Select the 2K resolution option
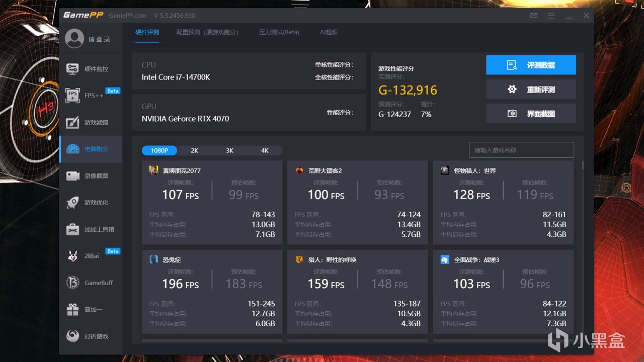Viewport: 644px width, 362px height. (195, 150)
